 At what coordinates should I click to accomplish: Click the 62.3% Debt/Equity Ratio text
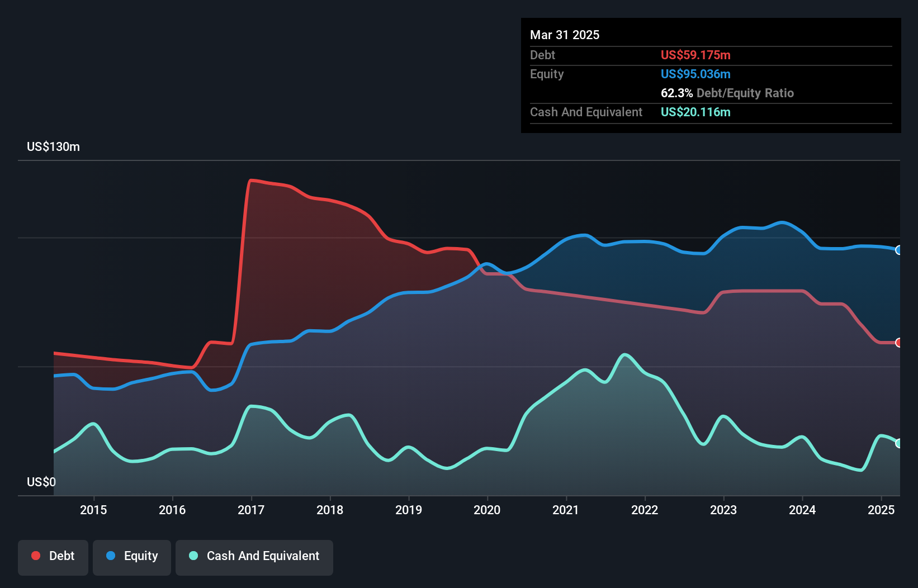[727, 93]
